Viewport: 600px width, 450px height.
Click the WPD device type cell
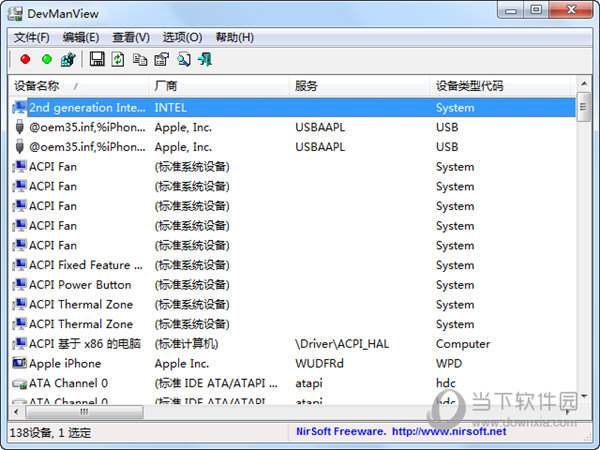pyautogui.click(x=449, y=363)
